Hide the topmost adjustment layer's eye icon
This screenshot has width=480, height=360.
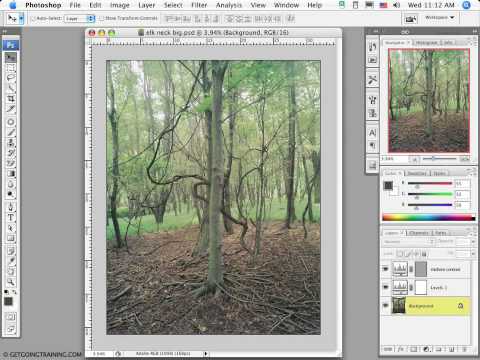click(x=386, y=269)
